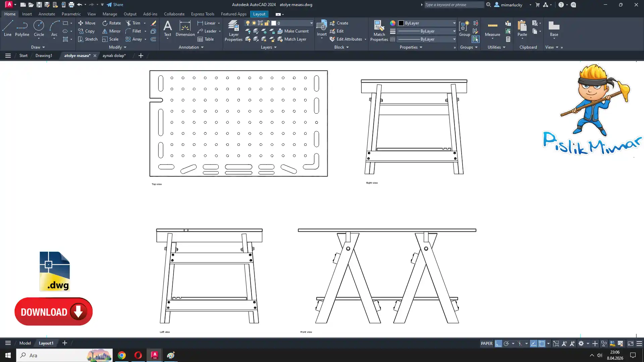644x362 pixels.
Task: Click the keyword search input field
Action: [x=453, y=5]
